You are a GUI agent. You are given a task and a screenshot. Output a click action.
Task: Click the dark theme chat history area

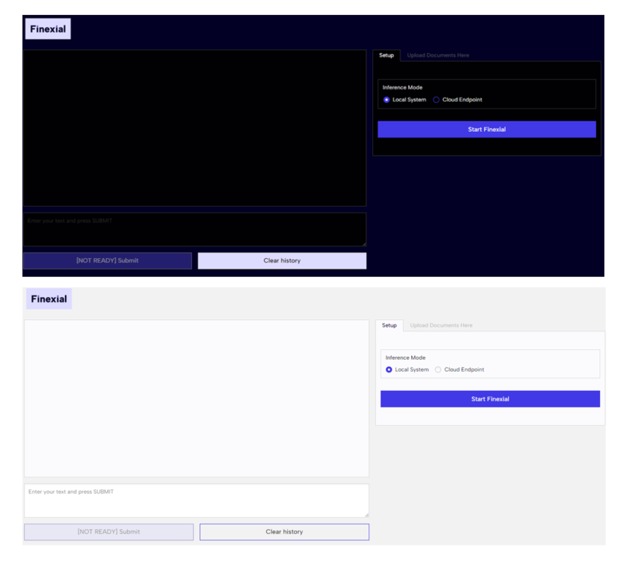195,128
